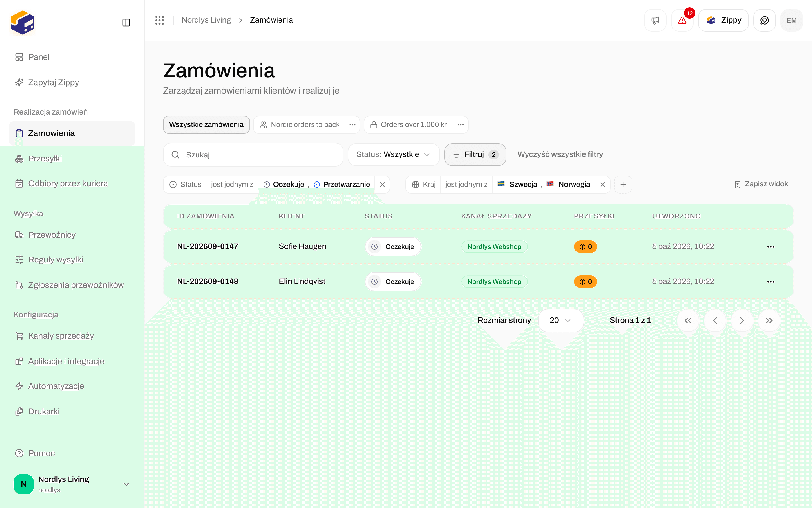Open operator 'jest jednym z' for Kraj filter
Image resolution: width=812 pixels, height=508 pixels.
tap(466, 185)
